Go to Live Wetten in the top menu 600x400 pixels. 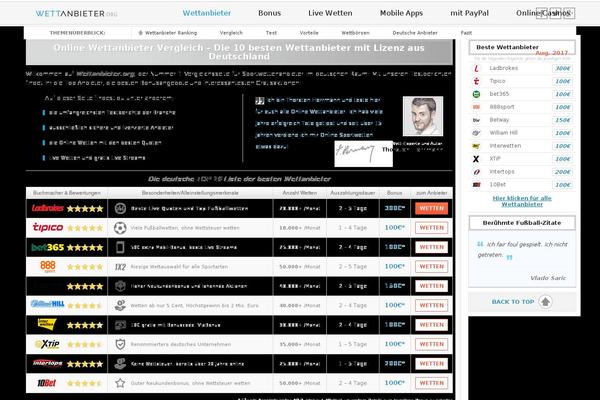pyautogui.click(x=330, y=13)
